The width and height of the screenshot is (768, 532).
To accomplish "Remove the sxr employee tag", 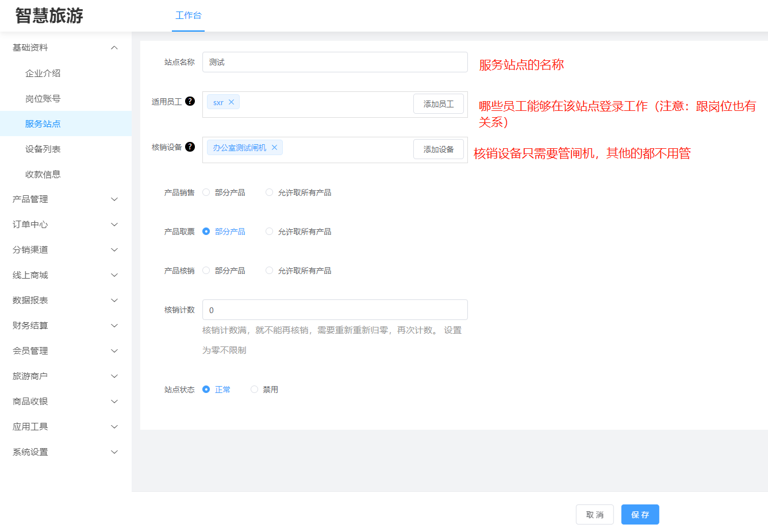I will click(x=231, y=102).
